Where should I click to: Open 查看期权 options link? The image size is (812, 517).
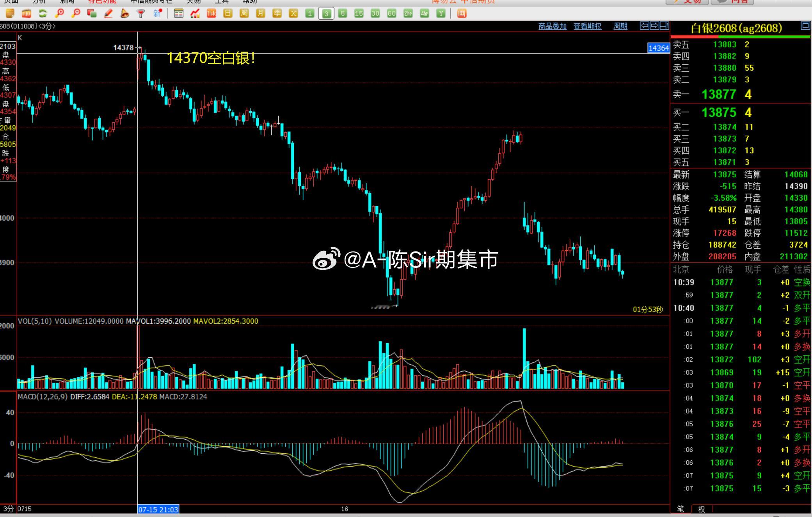click(587, 26)
